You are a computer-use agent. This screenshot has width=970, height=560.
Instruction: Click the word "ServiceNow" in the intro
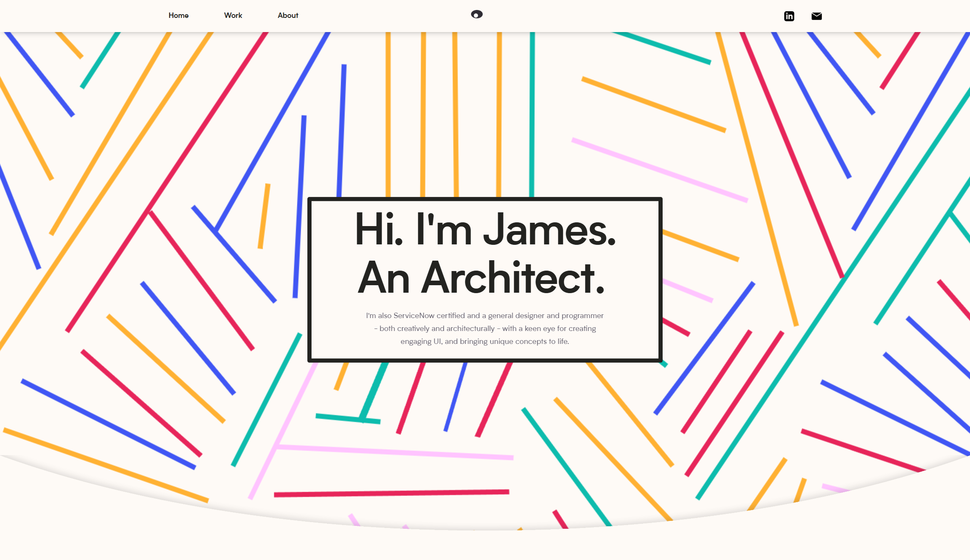[x=414, y=316]
